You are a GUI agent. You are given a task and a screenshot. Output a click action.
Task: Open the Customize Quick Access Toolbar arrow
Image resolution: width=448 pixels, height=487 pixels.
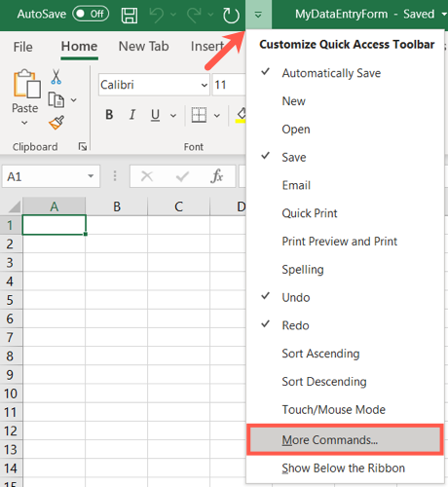(258, 15)
